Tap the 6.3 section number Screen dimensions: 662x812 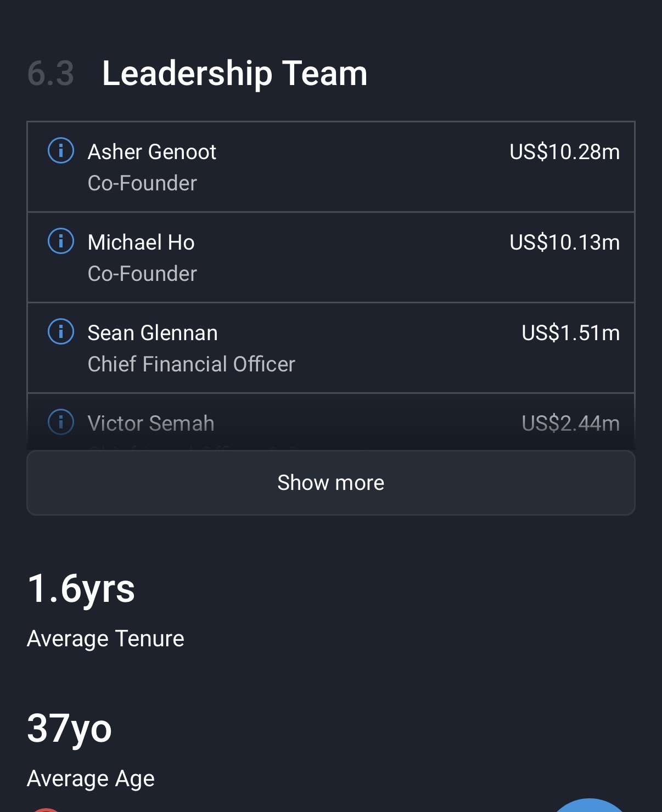click(x=51, y=74)
